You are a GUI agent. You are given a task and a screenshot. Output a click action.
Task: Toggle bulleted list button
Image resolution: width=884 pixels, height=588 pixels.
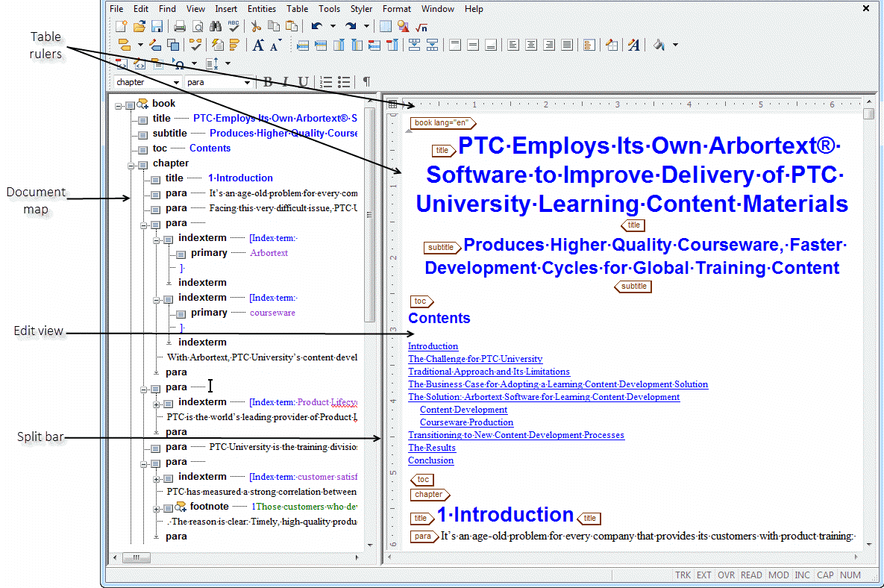(x=344, y=82)
